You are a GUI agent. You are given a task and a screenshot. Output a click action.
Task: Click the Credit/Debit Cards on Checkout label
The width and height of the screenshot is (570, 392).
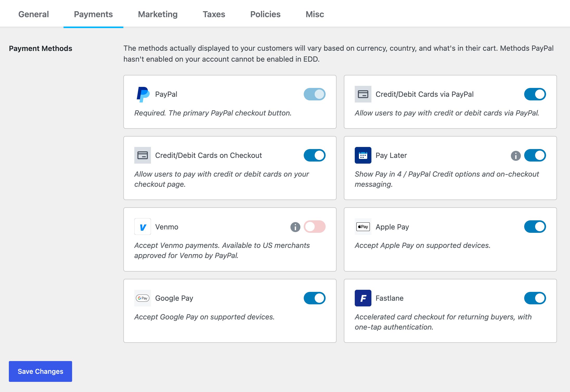click(x=208, y=155)
